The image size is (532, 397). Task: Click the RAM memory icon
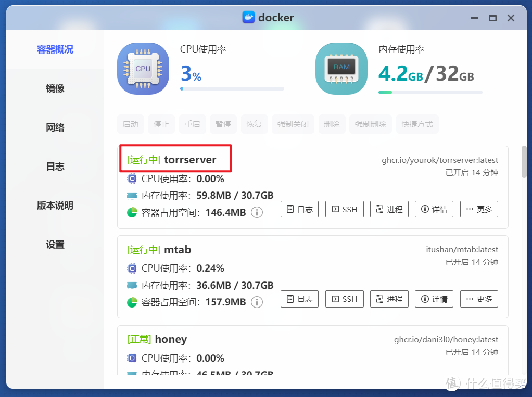(341, 68)
